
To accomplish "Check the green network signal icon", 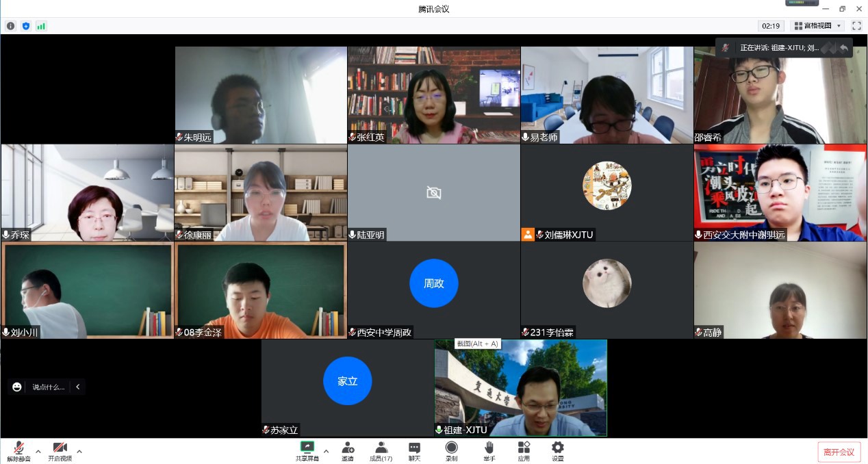I will tap(41, 26).
